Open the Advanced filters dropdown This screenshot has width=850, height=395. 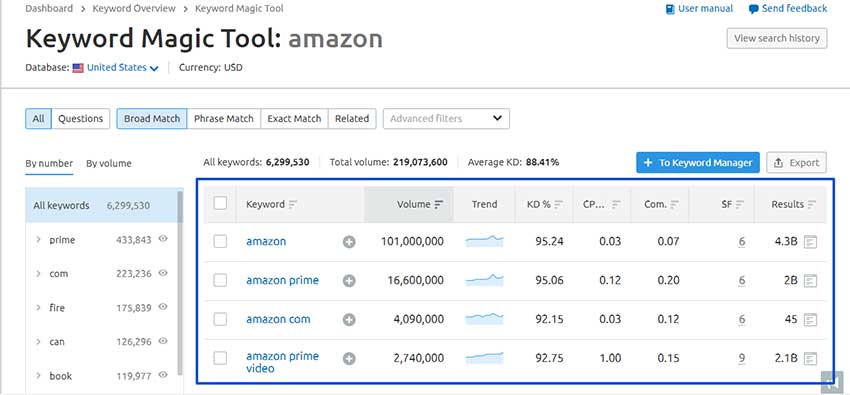pyautogui.click(x=446, y=119)
